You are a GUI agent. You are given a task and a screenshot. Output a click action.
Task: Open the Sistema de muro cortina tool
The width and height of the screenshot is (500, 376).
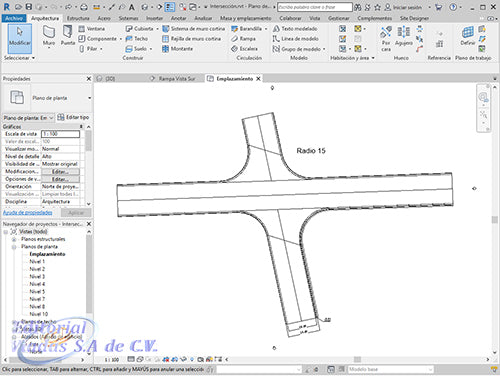click(194, 29)
